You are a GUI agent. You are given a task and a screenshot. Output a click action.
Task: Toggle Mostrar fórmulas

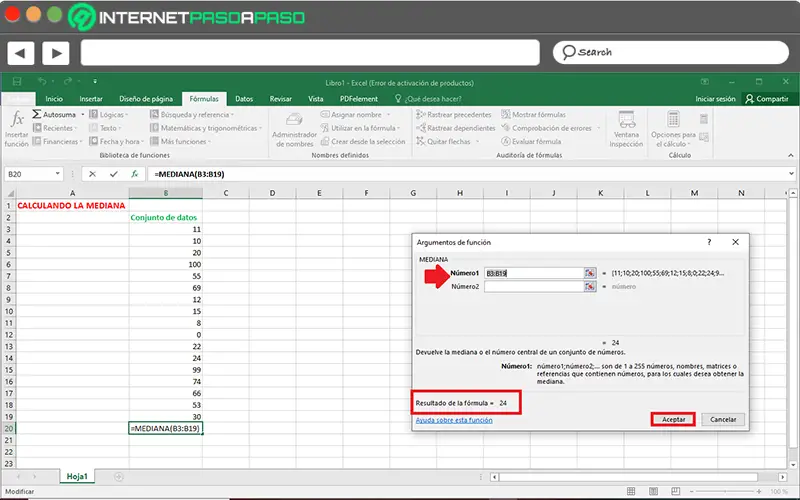point(533,114)
